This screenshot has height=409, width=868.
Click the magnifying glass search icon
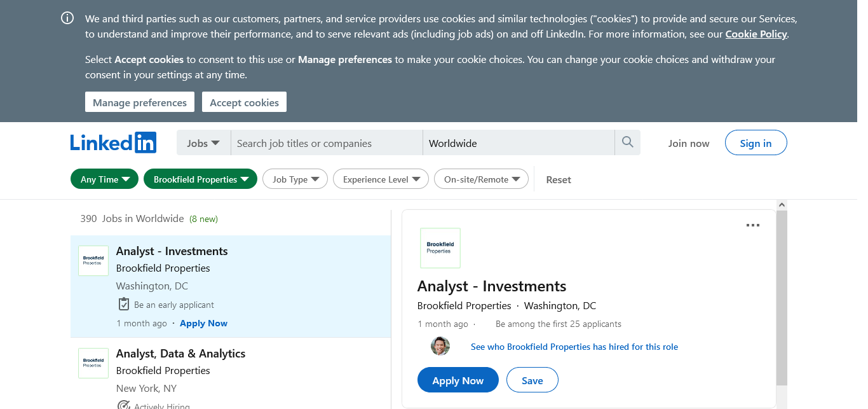pos(627,142)
